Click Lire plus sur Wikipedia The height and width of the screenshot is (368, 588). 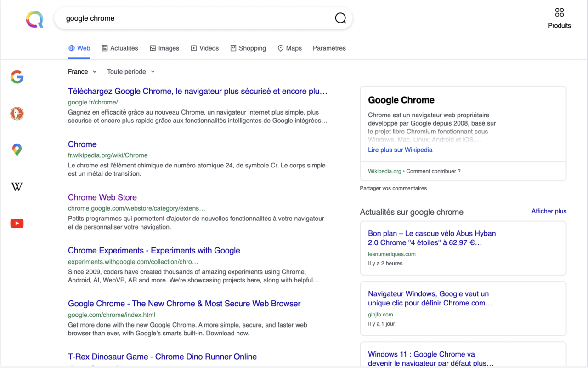(x=400, y=150)
